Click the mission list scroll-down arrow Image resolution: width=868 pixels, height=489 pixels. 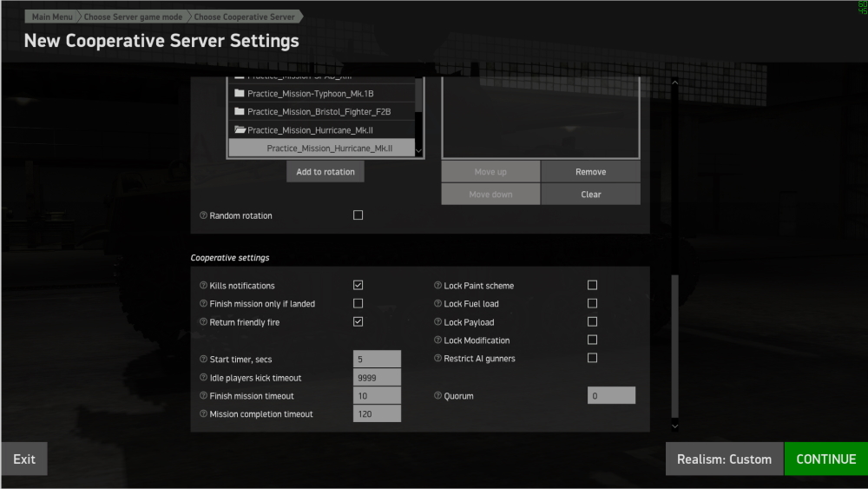(419, 150)
